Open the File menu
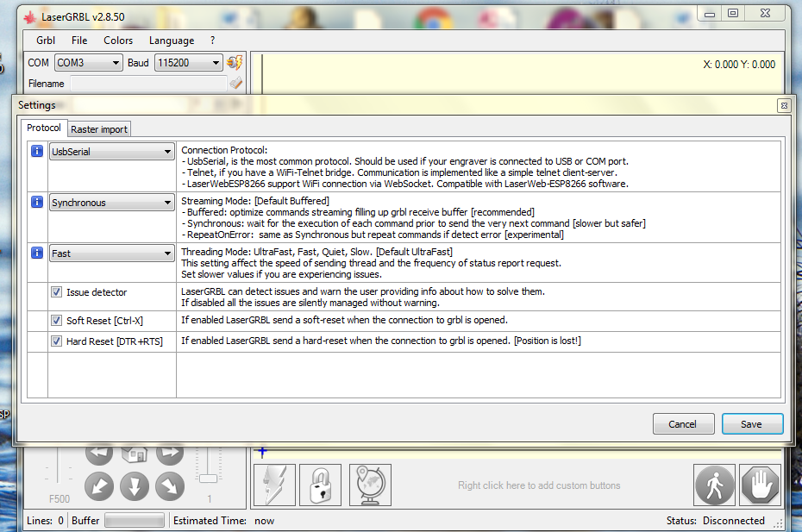 tap(79, 41)
